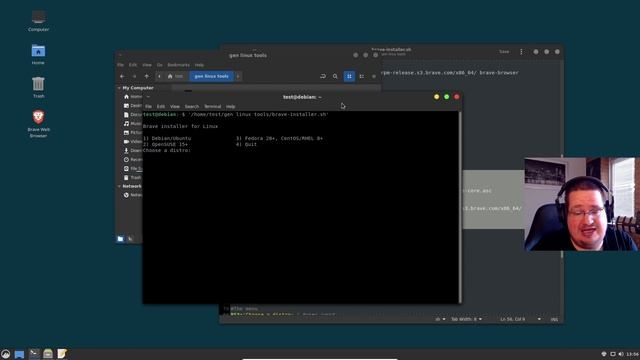Viewport: 640px width, 360px height.
Task: Click the volume icon in system tray
Action: coord(621,354)
